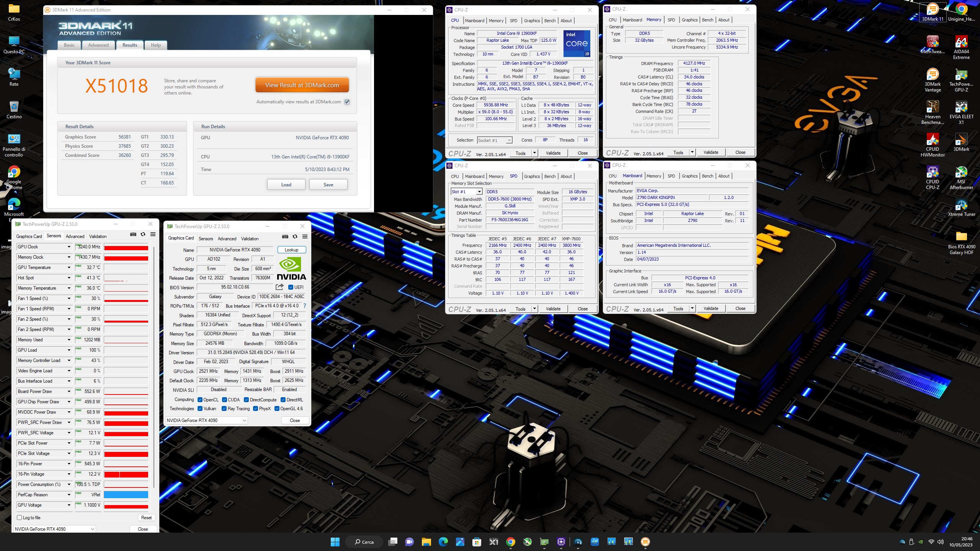Open GPU selector dropdown in GPU-Z Sensors window
This screenshot has height=551, width=980.
[54, 529]
